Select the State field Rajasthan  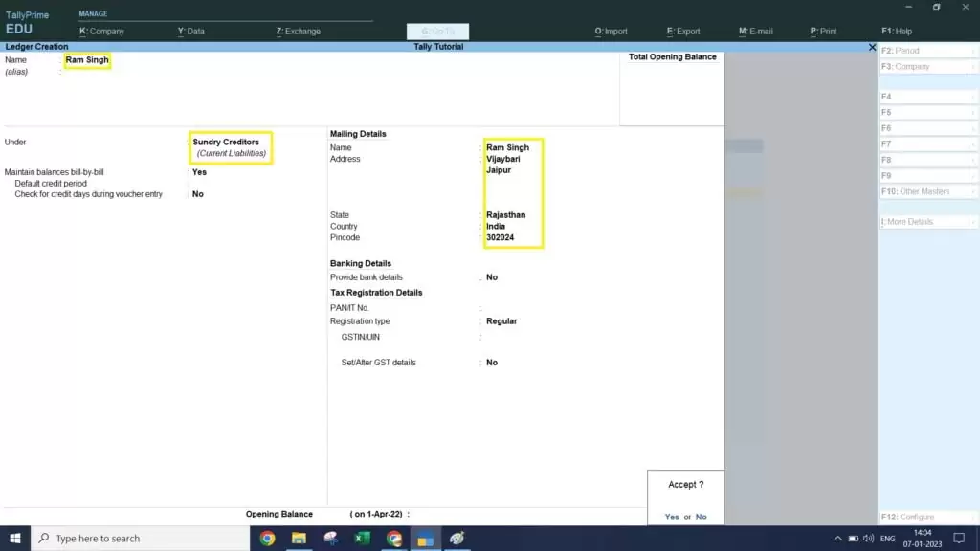[x=505, y=215]
